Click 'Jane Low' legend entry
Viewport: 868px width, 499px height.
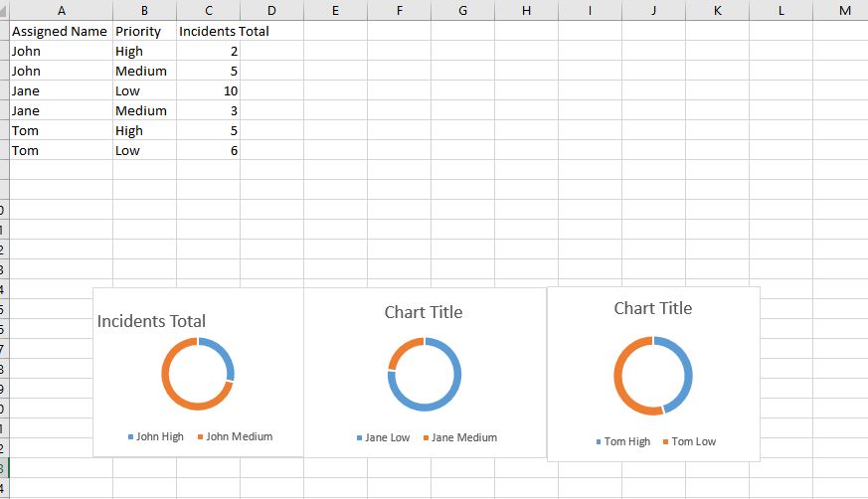[383, 437]
